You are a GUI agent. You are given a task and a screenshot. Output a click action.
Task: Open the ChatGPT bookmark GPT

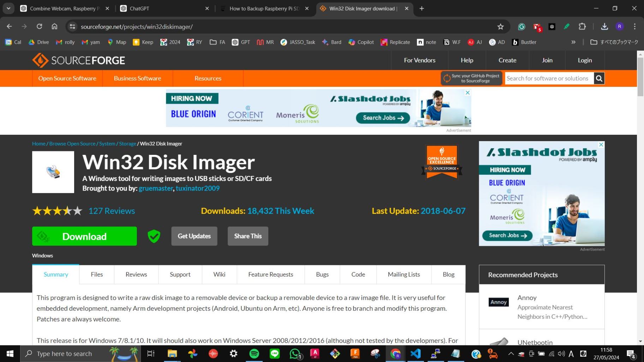241,42
